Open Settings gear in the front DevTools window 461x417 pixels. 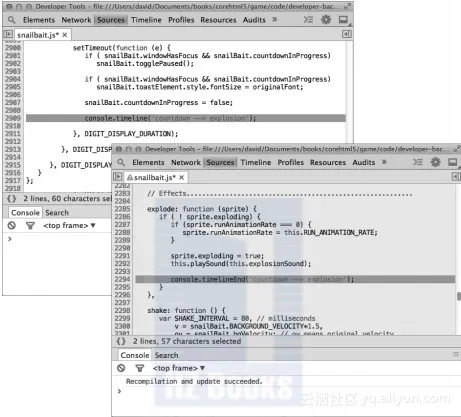tap(435, 162)
